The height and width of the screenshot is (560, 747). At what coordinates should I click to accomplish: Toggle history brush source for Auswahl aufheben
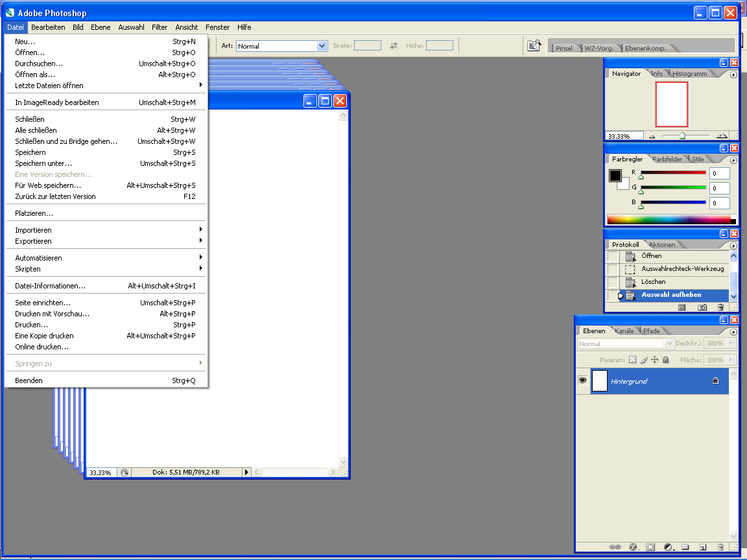coord(611,296)
